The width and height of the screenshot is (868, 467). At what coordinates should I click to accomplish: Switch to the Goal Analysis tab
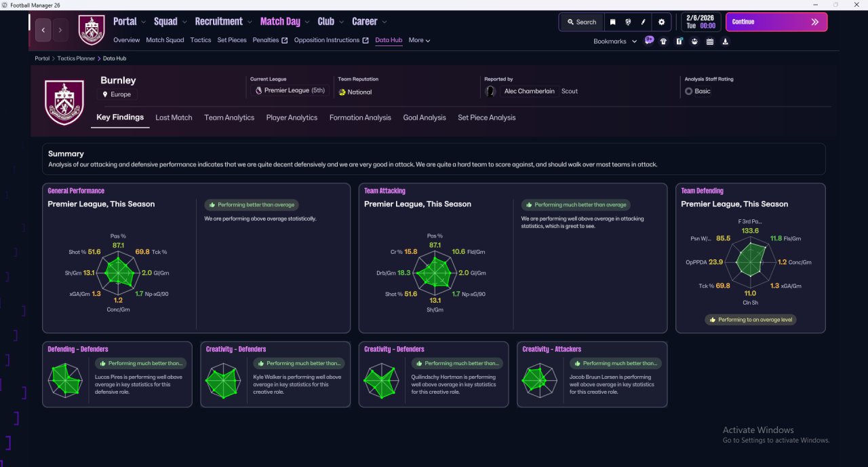[x=425, y=117]
